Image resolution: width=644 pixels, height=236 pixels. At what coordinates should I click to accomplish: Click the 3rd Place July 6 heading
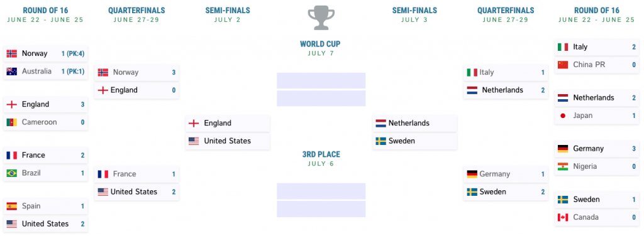pos(321,159)
